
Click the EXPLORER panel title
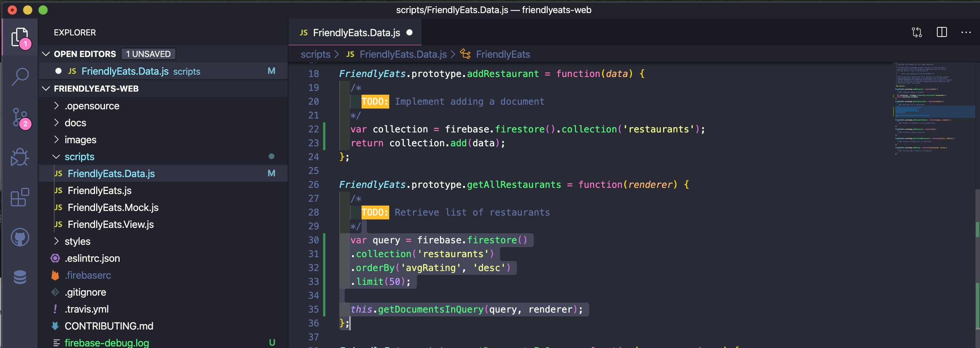click(75, 33)
